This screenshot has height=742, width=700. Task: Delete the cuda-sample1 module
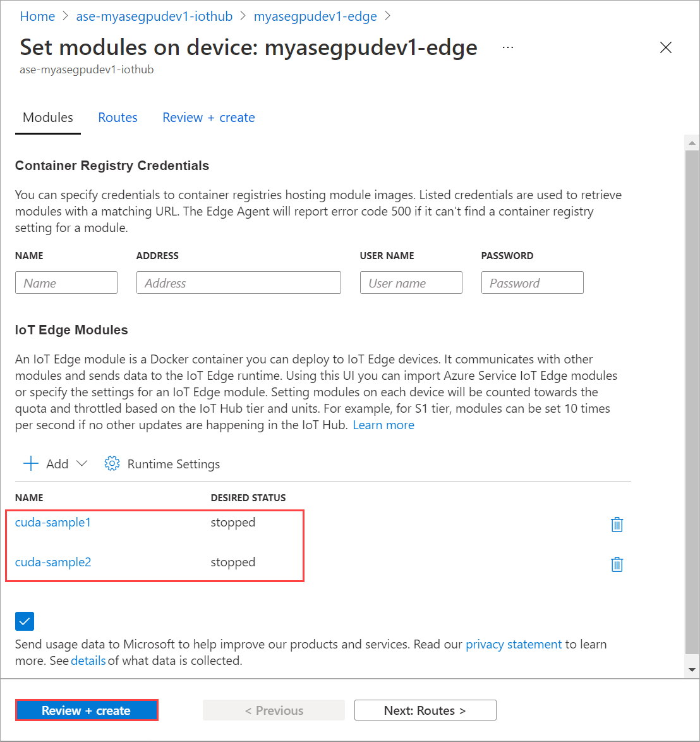point(617,524)
